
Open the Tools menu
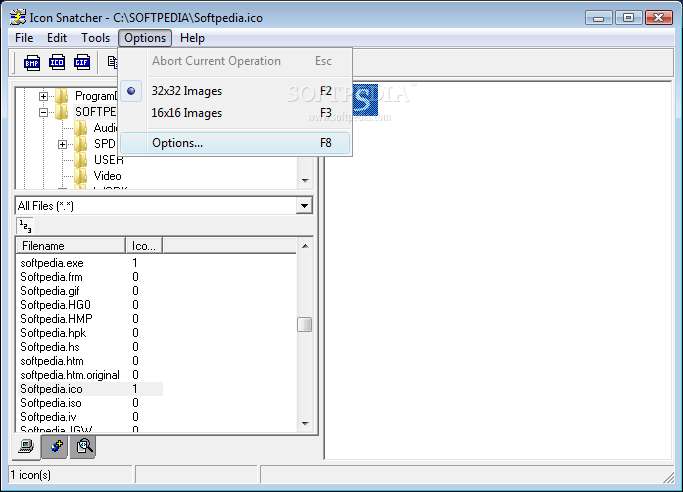pos(95,38)
